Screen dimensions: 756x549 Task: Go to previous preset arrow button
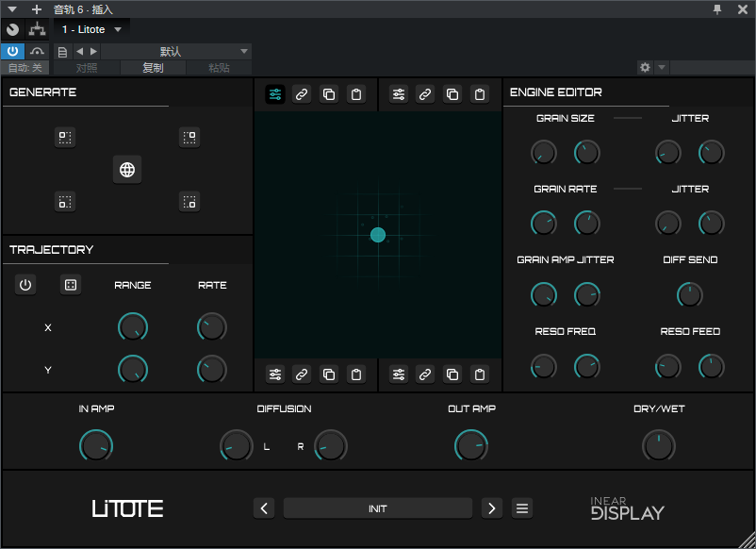click(x=264, y=508)
